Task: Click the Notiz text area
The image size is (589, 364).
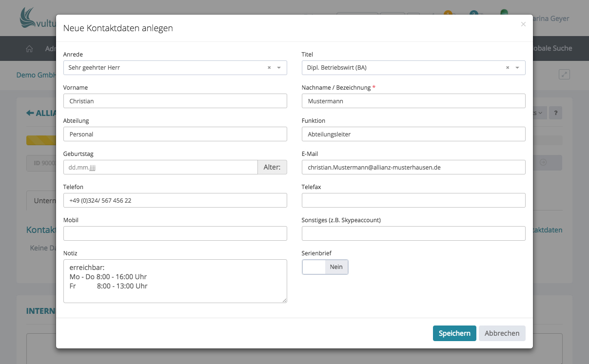Action: coord(175,281)
